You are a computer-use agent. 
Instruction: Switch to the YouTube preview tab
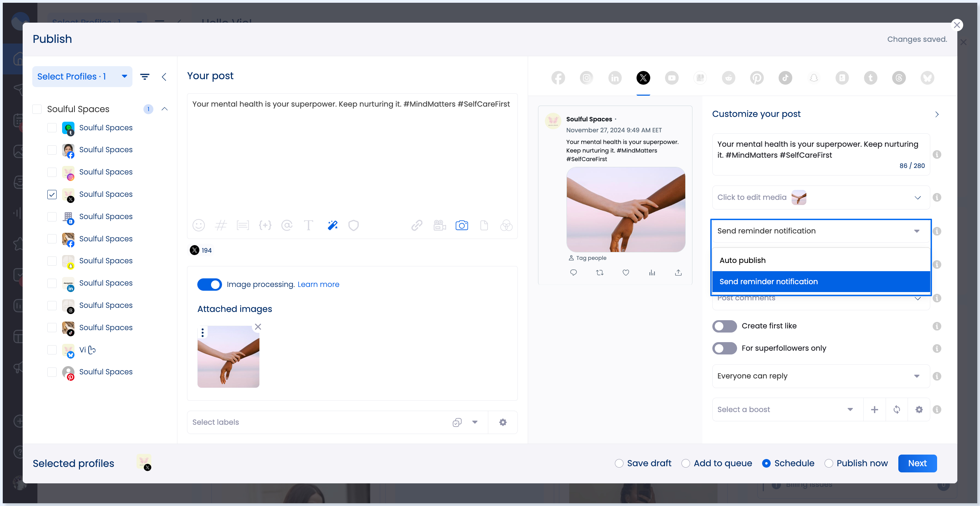[672, 78]
